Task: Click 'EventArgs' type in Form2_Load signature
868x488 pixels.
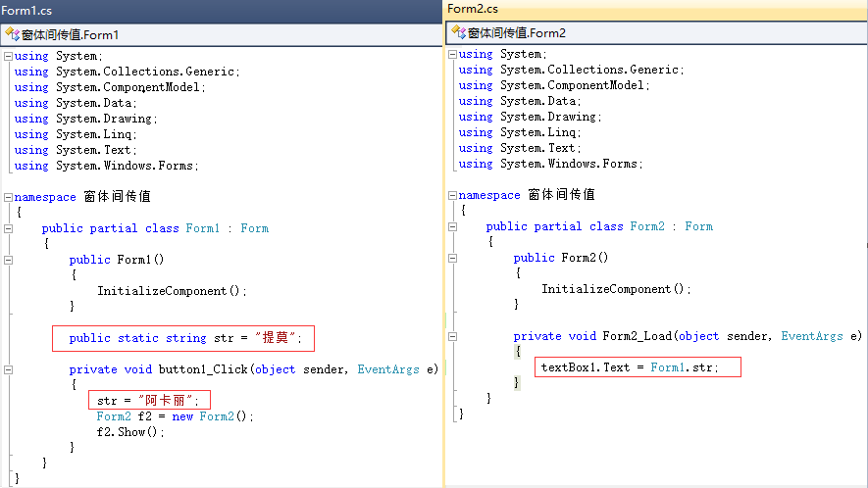Action: point(811,336)
